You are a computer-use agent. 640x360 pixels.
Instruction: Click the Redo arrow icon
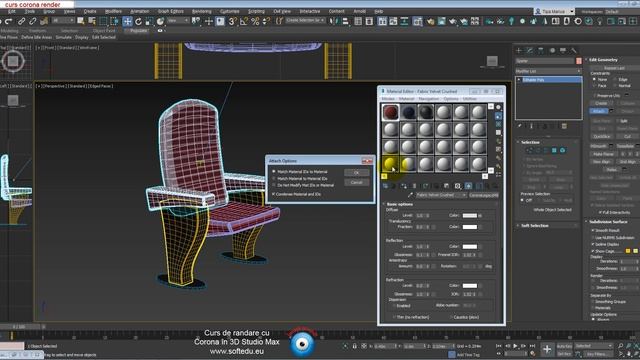point(8,21)
